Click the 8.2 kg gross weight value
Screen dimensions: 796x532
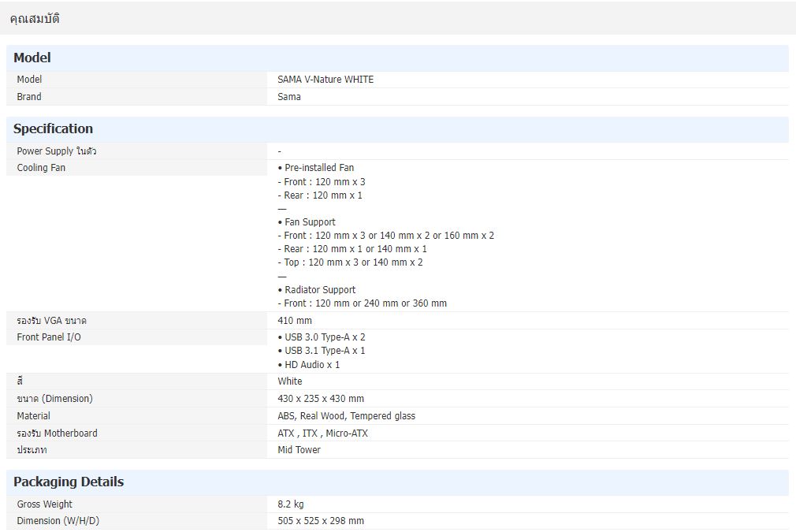(291, 504)
